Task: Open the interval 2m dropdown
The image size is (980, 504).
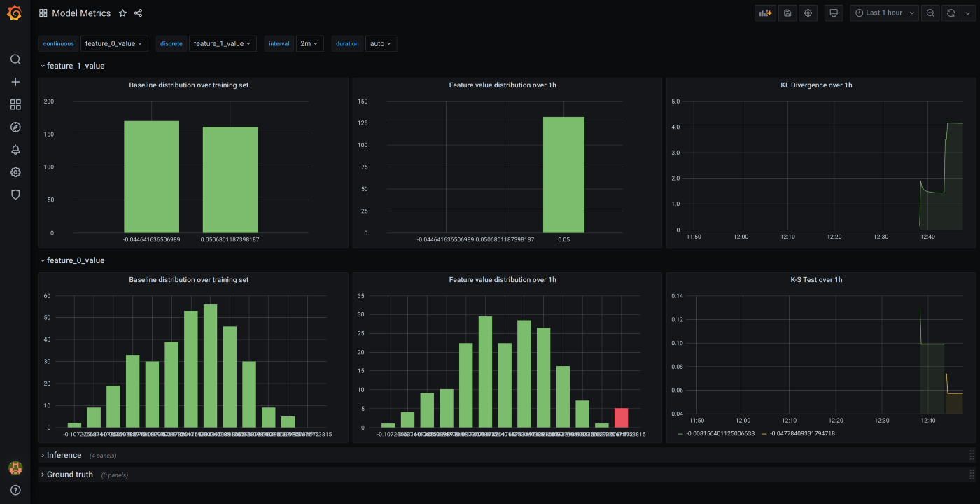Action: (x=309, y=43)
